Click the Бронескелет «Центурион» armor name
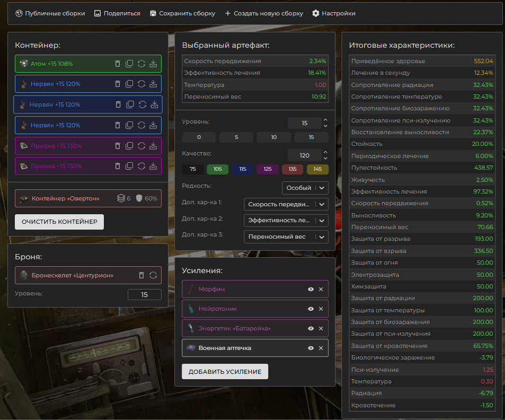This screenshot has width=505, height=420. click(73, 275)
